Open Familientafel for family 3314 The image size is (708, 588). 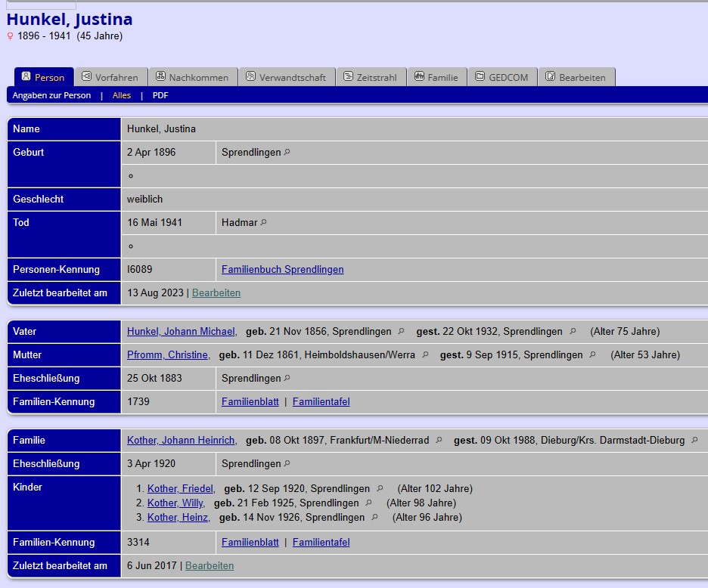coord(321,543)
